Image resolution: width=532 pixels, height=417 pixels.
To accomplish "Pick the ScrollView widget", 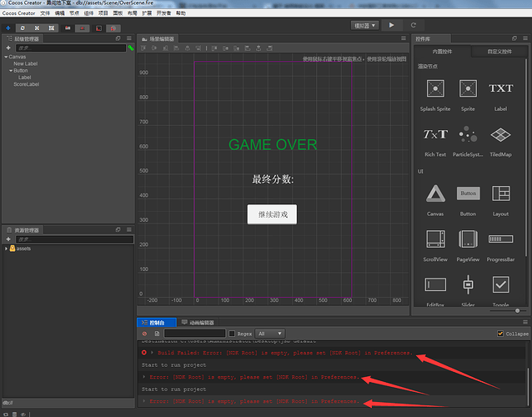I will point(435,246).
